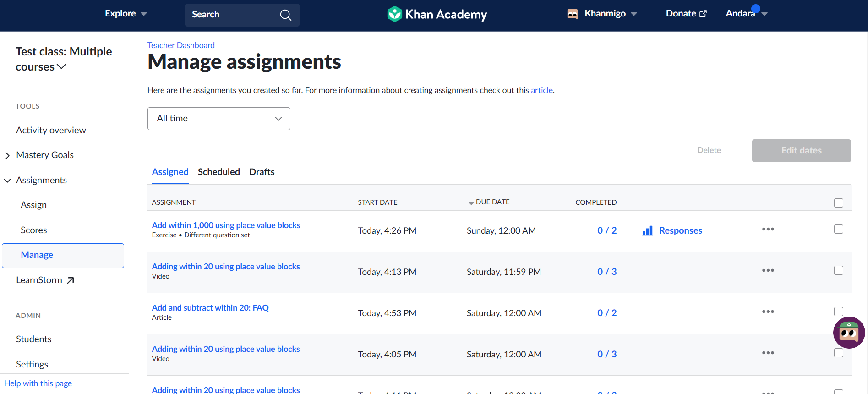This screenshot has height=394, width=868.
Task: Open Settings in the Admin section
Action: pyautogui.click(x=32, y=364)
